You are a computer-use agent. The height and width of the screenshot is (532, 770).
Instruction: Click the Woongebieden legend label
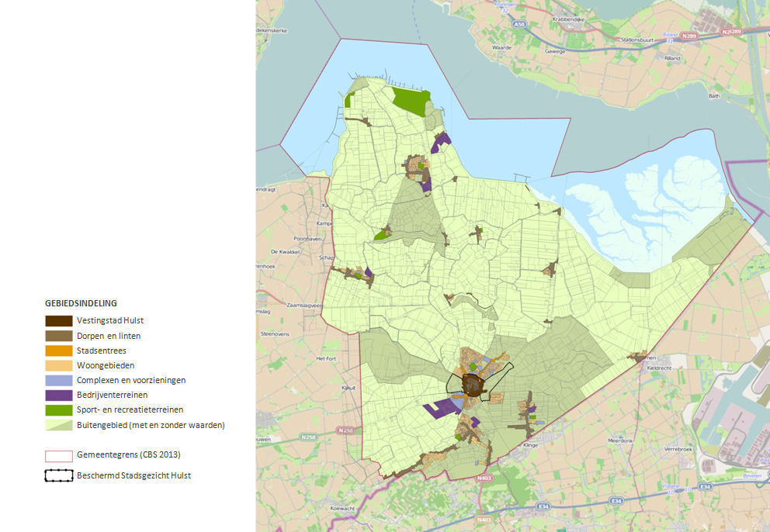106,365
